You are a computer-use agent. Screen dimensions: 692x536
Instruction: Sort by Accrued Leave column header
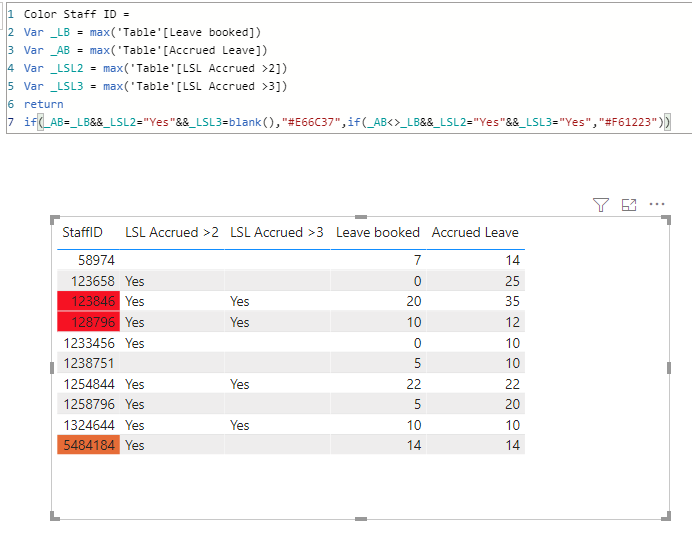pos(475,232)
